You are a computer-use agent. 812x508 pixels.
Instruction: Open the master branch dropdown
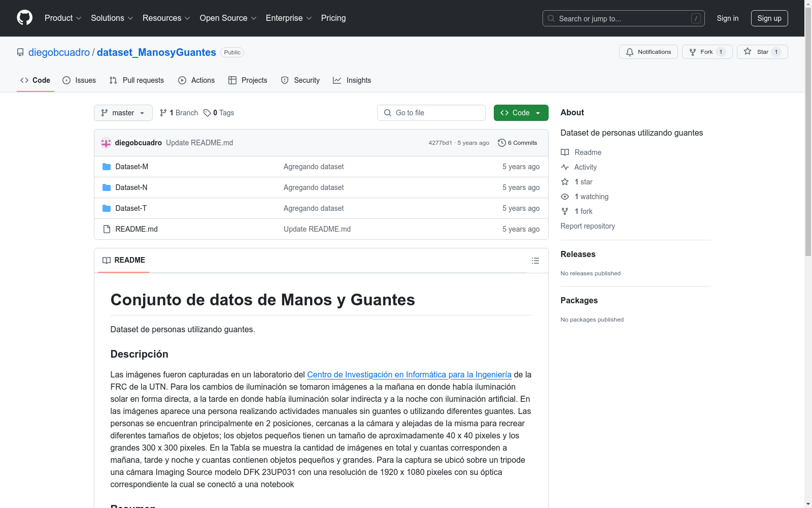tap(123, 113)
